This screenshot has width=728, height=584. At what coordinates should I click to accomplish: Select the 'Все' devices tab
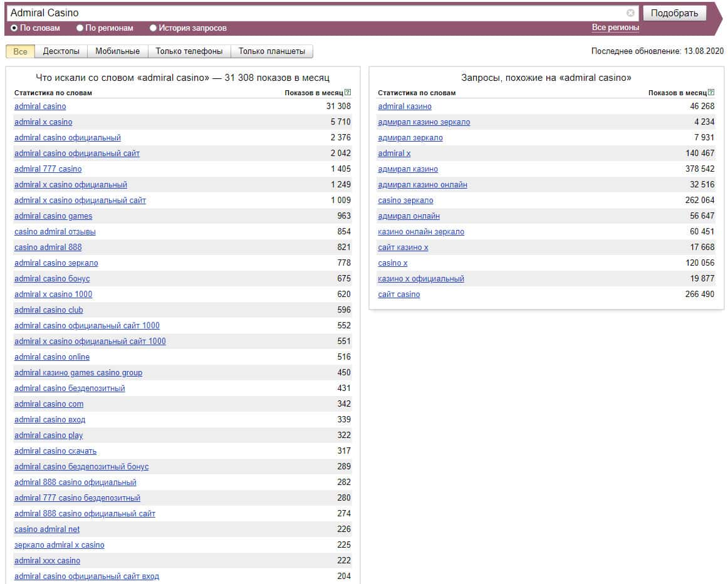20,51
